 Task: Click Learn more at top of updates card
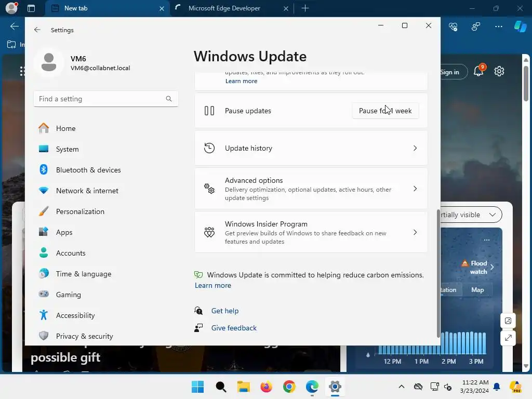(241, 81)
